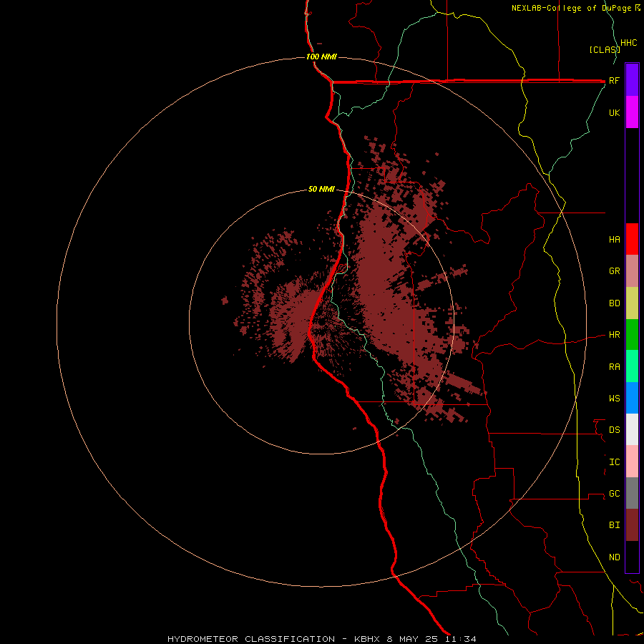Click the [CLAS] units label
The width and height of the screenshot is (644, 644).
coord(605,50)
